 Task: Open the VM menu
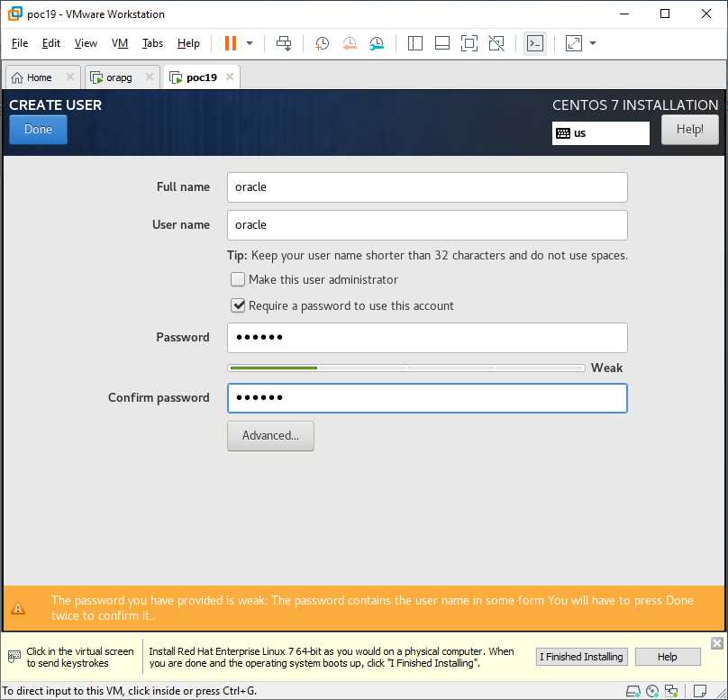[x=119, y=43]
